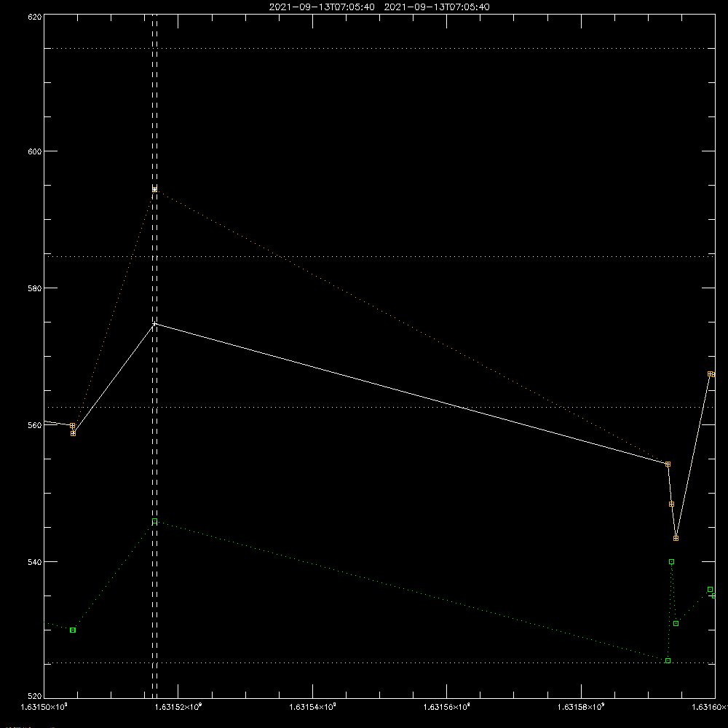728x728 pixels.
Task: Click the right 2021-09-13T07:05:40 title timestamp
Action: point(436,7)
